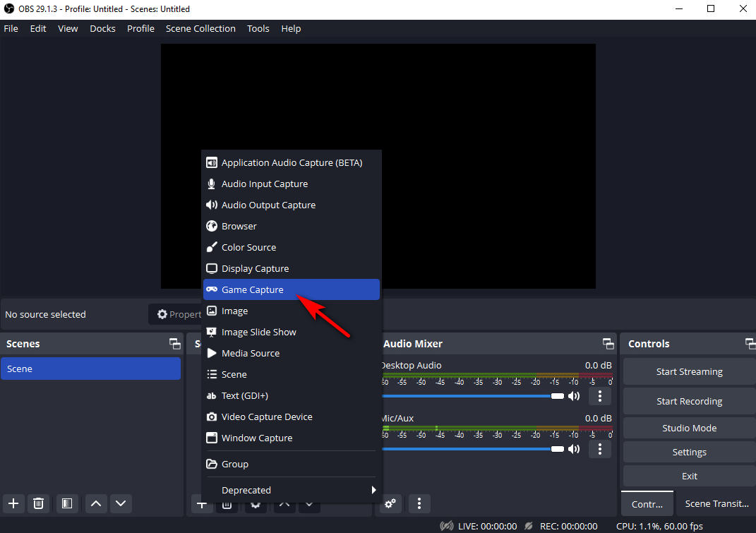Click the 'CPU: 1.1%, 60.00 fps' status text
This screenshot has height=533, width=756.
pos(659,526)
